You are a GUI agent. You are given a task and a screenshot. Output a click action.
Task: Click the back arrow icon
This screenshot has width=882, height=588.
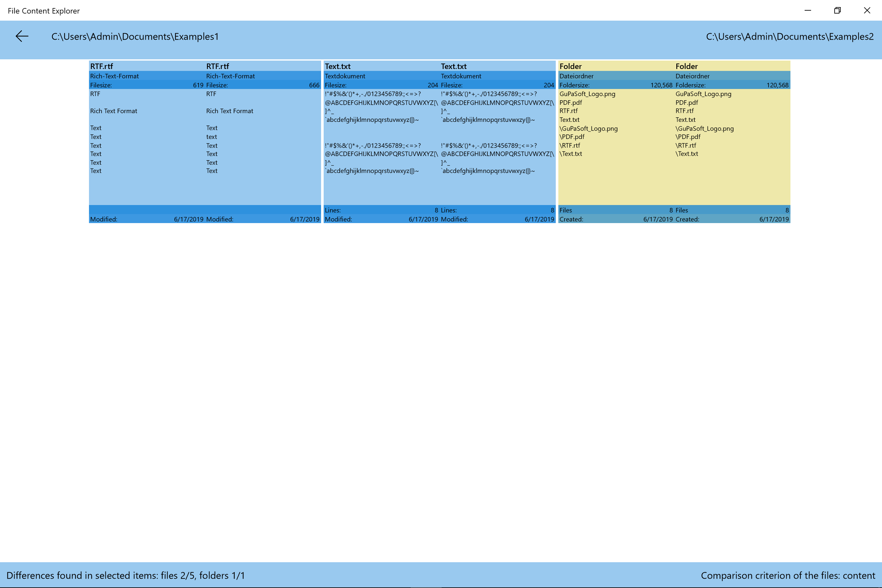click(22, 36)
